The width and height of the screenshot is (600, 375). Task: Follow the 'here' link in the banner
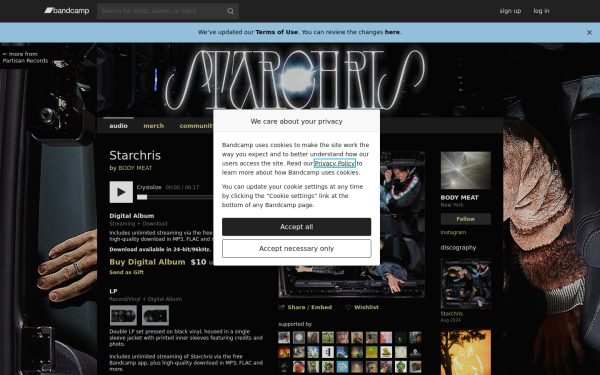(392, 32)
